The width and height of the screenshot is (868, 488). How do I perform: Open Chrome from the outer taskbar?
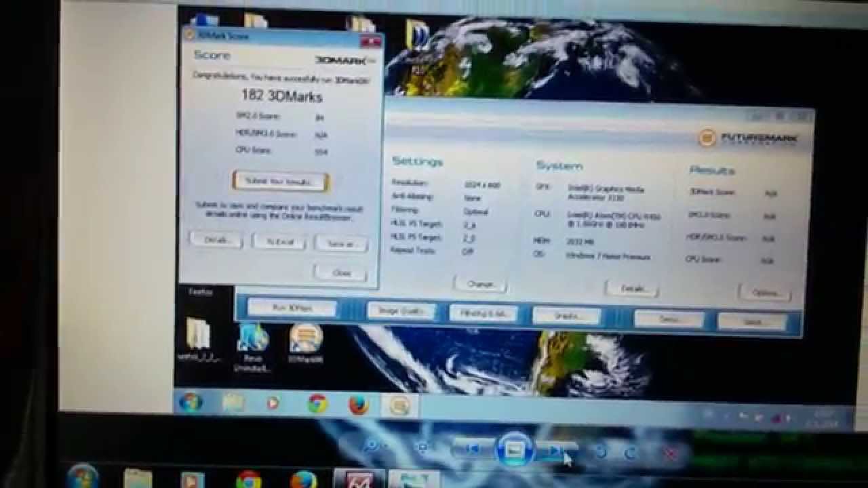pyautogui.click(x=249, y=481)
